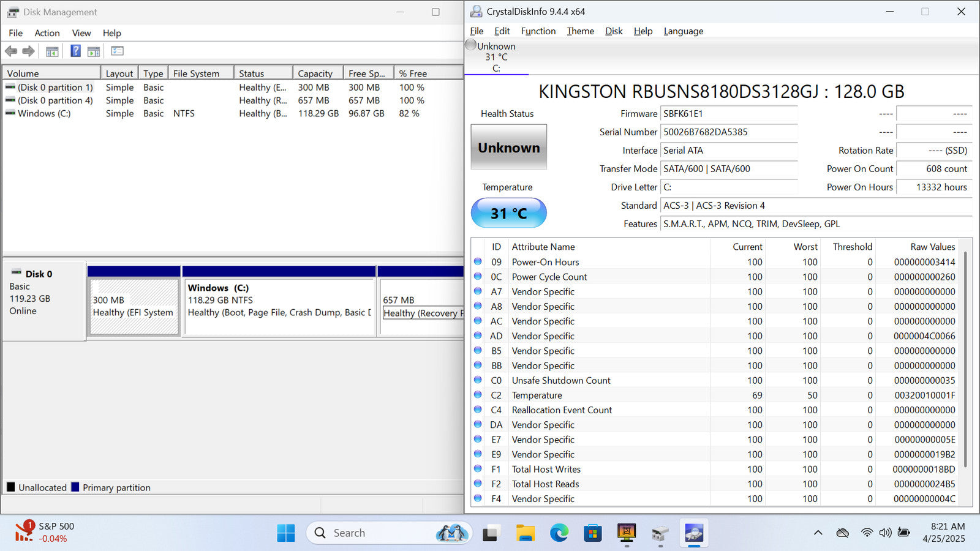Click the Forward arrow in Disk Management toolbar

tap(28, 51)
